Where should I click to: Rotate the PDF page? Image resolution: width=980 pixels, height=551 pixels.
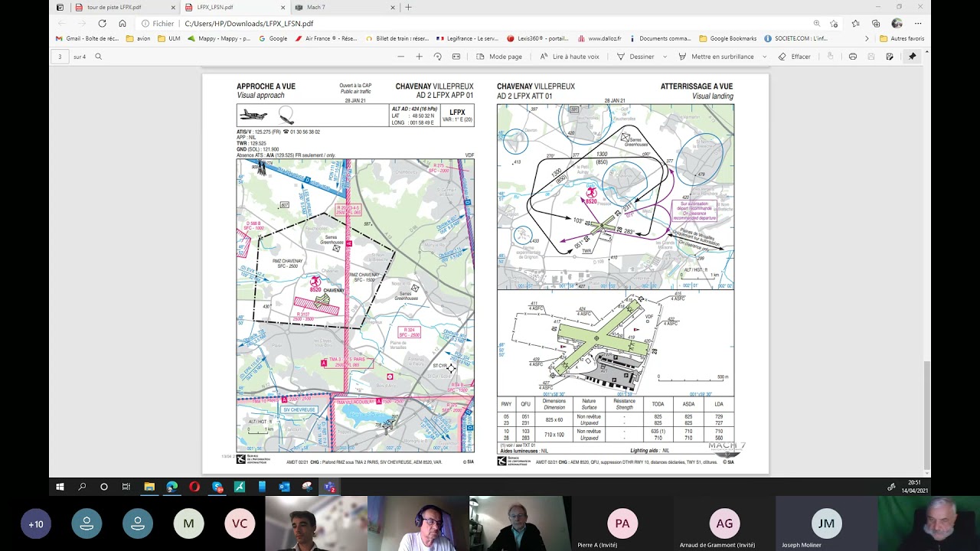click(x=438, y=57)
